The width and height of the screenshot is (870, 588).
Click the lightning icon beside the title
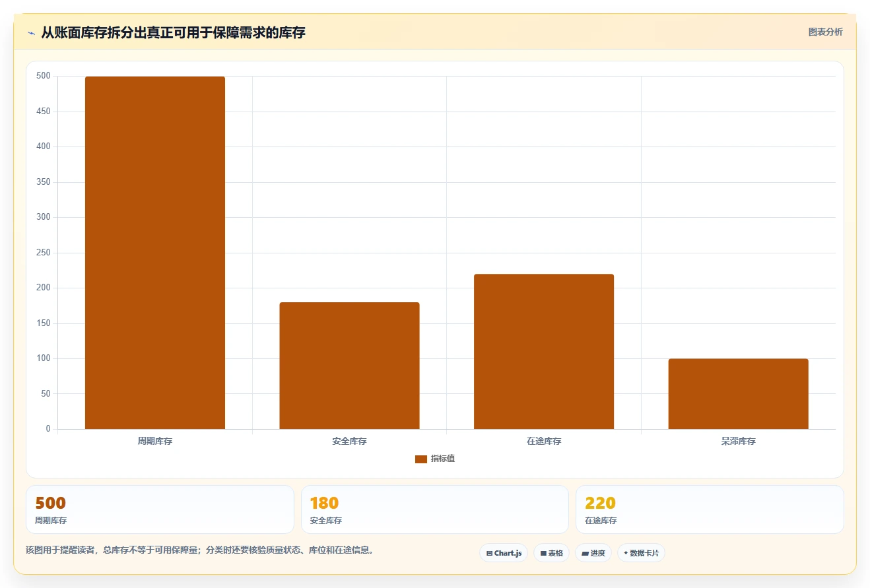32,32
